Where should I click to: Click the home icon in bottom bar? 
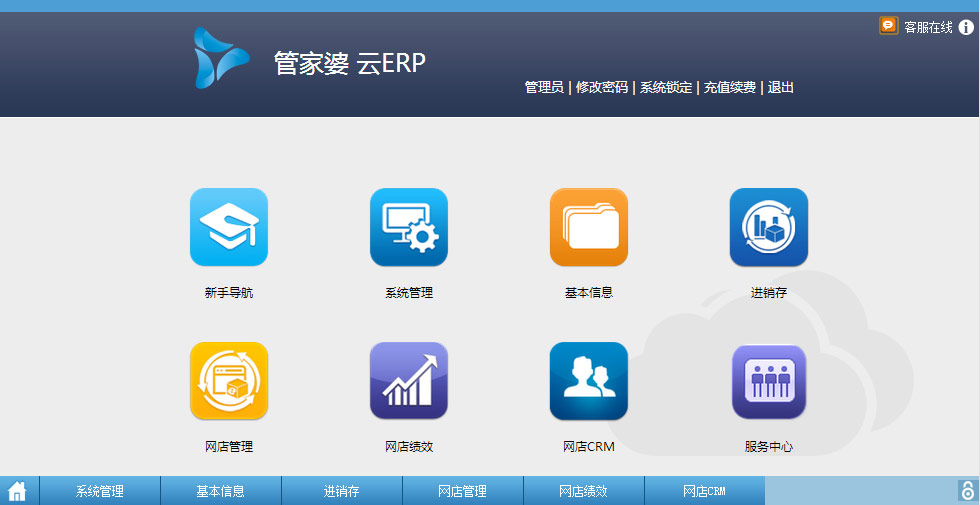(17, 491)
